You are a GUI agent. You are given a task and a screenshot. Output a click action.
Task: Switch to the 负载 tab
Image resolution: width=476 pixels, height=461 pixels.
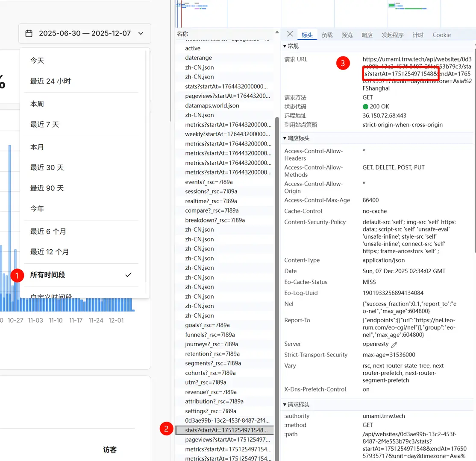(x=327, y=35)
